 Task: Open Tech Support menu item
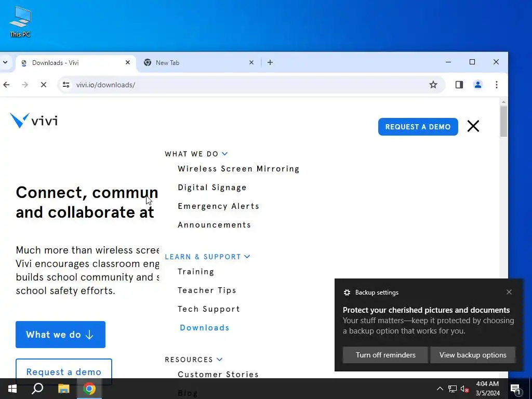point(209,309)
